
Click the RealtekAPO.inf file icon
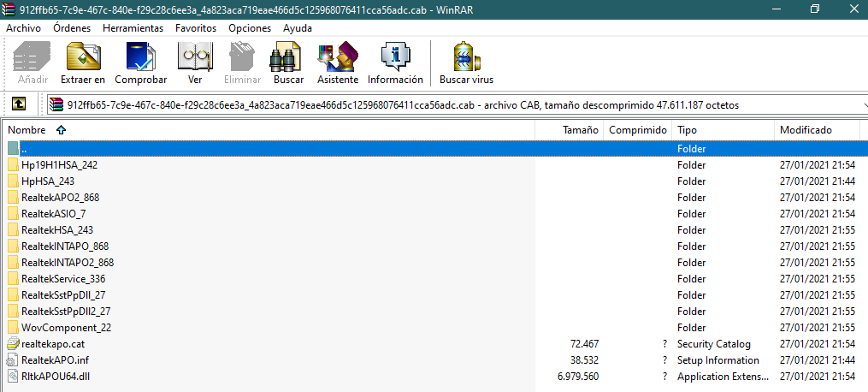(14, 359)
